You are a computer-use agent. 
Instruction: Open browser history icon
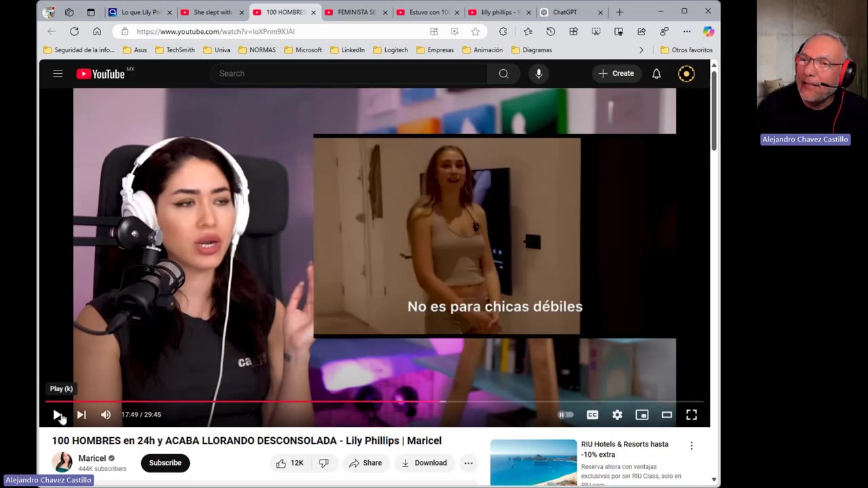pos(551,31)
